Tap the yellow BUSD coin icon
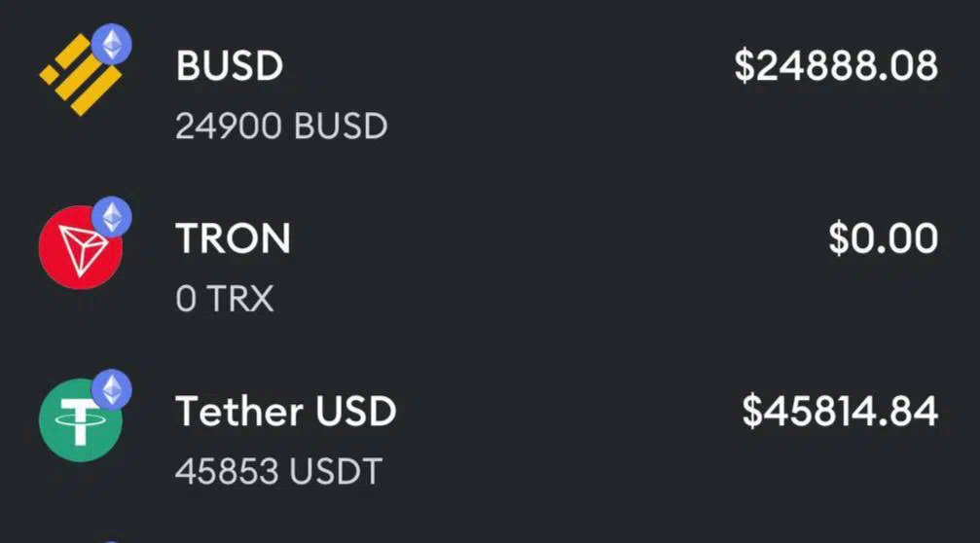This screenshot has width=980, height=543. (80, 75)
